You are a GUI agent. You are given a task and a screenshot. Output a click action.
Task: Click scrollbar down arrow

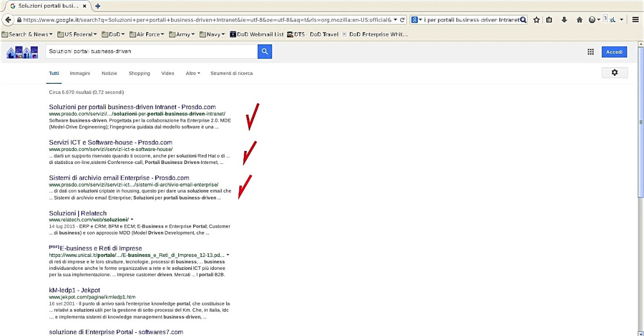click(x=641, y=333)
